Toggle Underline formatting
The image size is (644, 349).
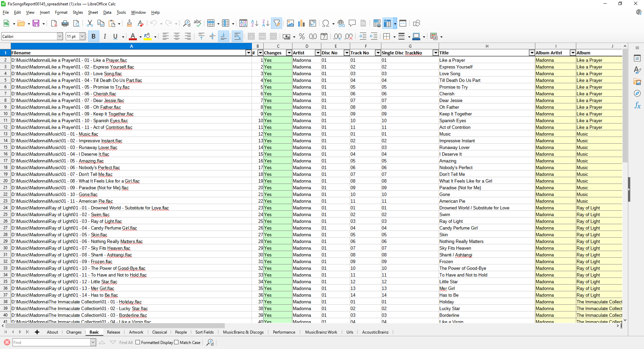(115, 37)
